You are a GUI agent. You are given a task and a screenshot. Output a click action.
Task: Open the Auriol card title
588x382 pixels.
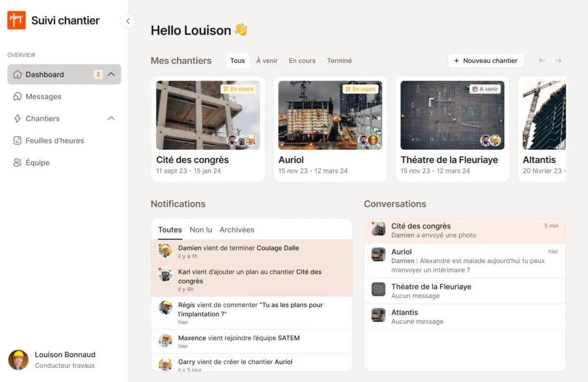(291, 160)
